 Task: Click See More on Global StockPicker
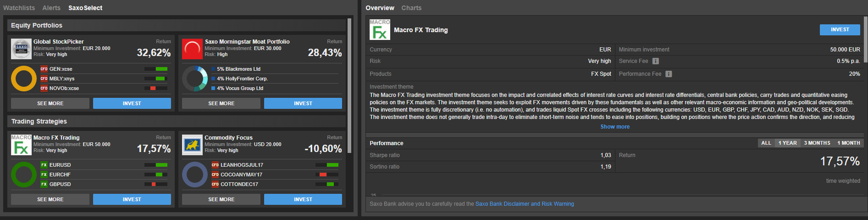click(50, 103)
